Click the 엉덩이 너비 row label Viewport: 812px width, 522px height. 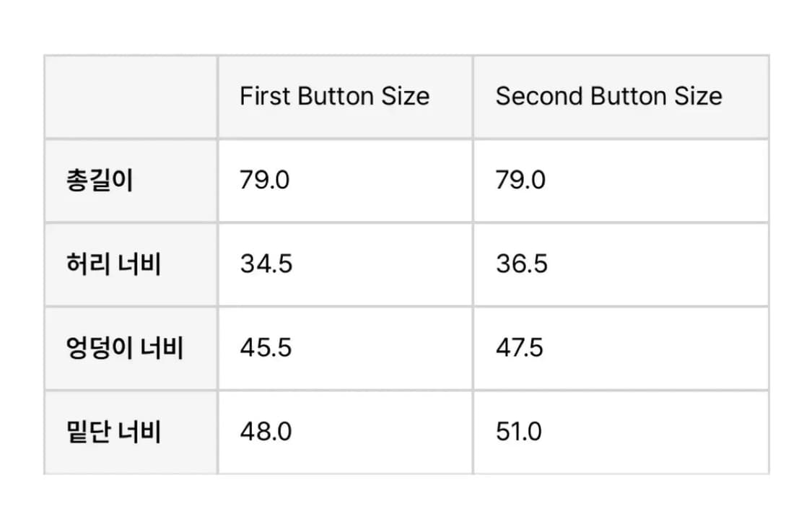(125, 348)
